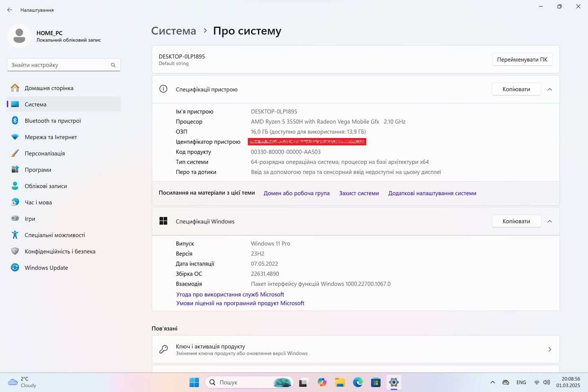588x392 pixels.
Task: Go to Час і мова settings
Action: tap(64, 202)
